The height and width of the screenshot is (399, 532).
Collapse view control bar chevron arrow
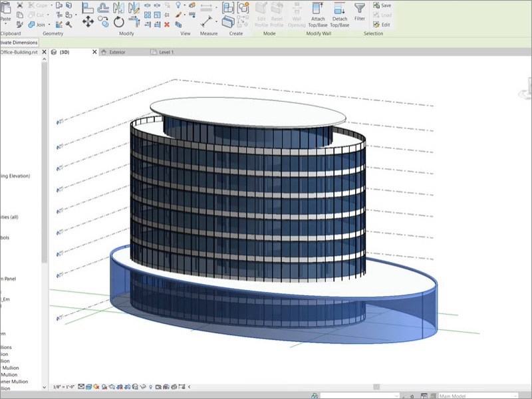[x=190, y=387]
